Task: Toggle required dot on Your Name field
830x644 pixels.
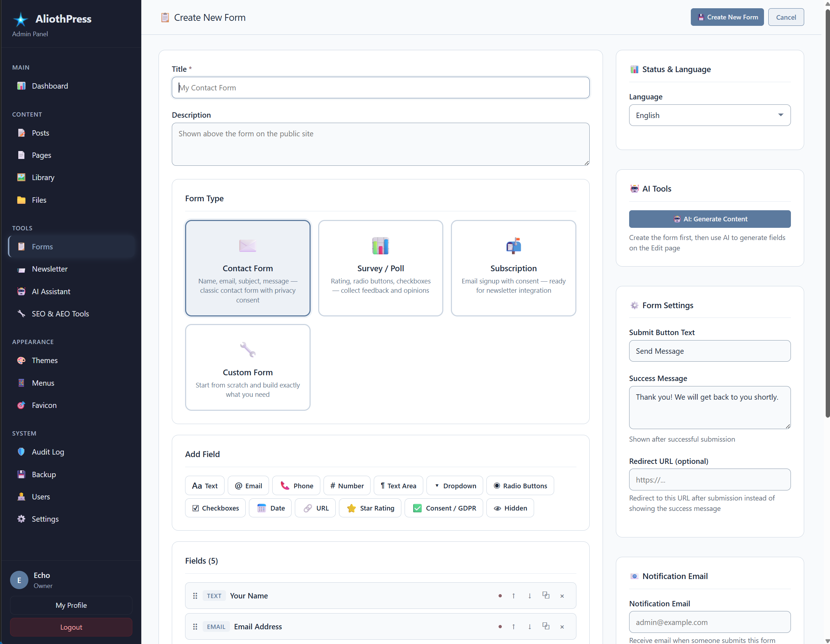Action: pyautogui.click(x=500, y=596)
